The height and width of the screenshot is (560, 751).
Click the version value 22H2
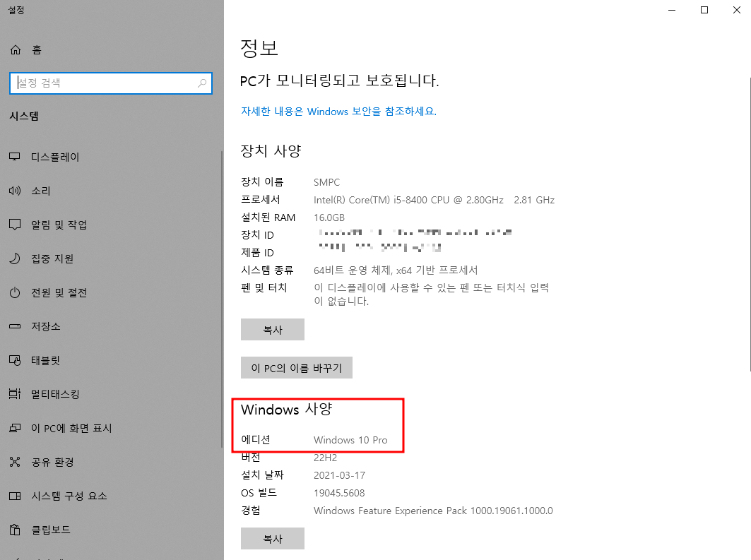[325, 458]
